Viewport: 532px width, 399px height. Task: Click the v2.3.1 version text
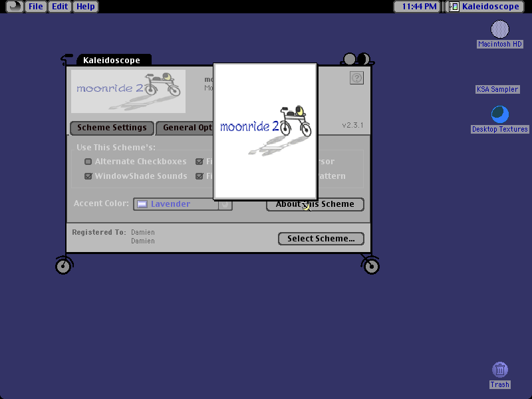tap(352, 125)
